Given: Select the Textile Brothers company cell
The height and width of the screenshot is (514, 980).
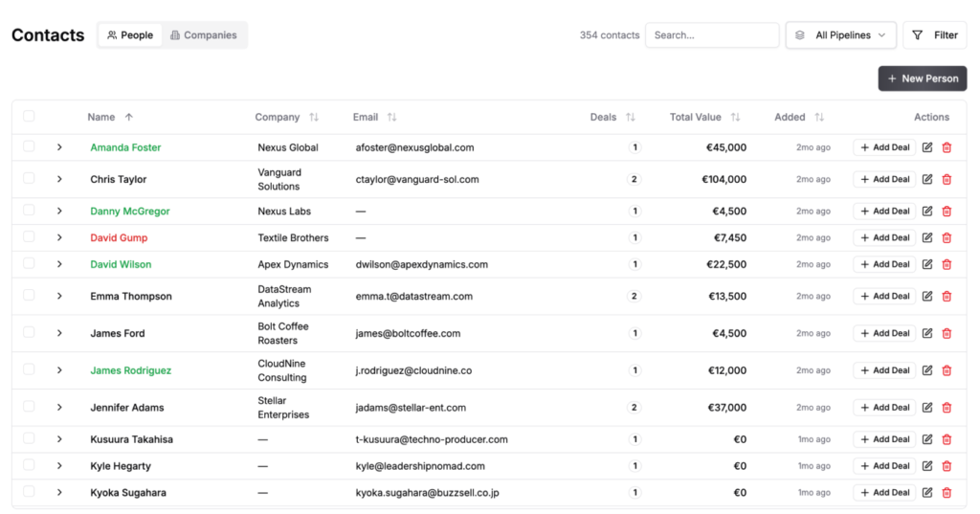Looking at the screenshot, I should tap(293, 237).
